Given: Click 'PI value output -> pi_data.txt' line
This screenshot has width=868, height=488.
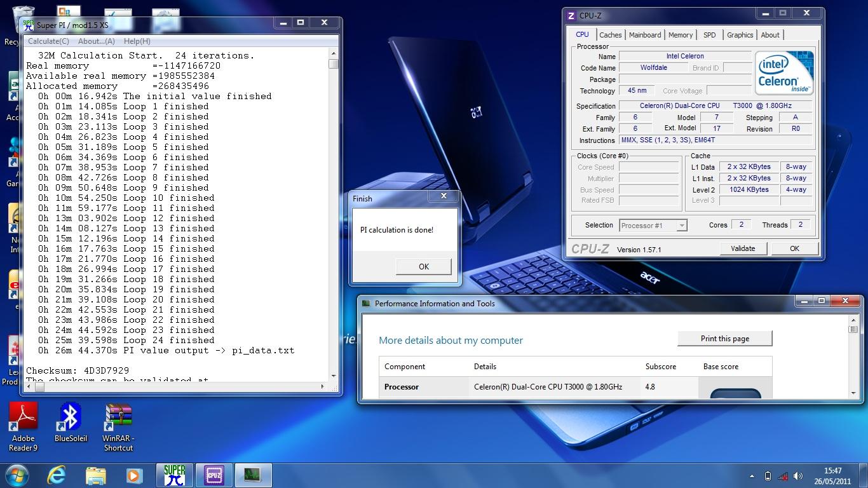Looking at the screenshot, I should pos(166,350).
